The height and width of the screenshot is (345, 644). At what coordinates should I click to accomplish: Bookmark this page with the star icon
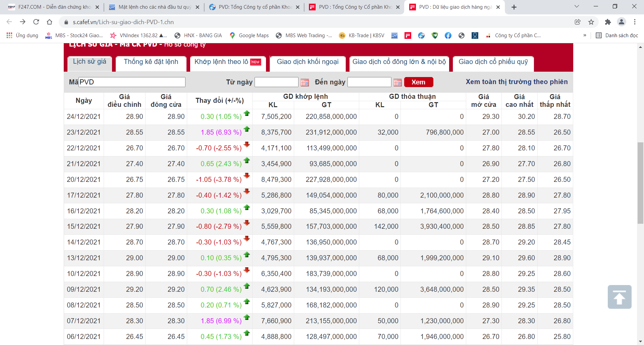[591, 22]
